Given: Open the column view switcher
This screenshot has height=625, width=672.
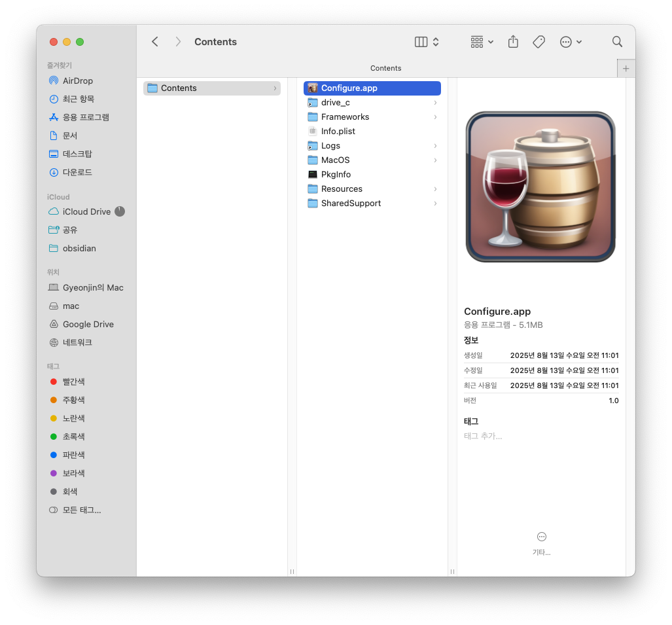Looking at the screenshot, I should 427,42.
